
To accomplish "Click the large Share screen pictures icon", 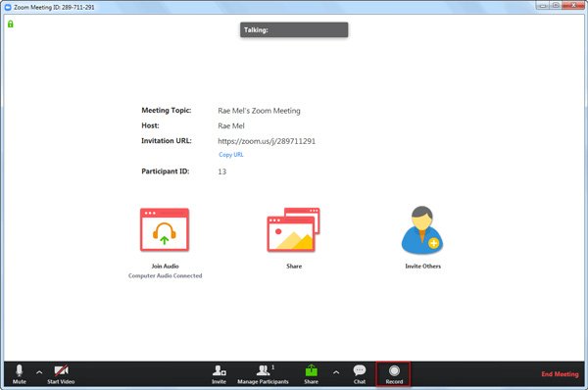I will (x=293, y=229).
